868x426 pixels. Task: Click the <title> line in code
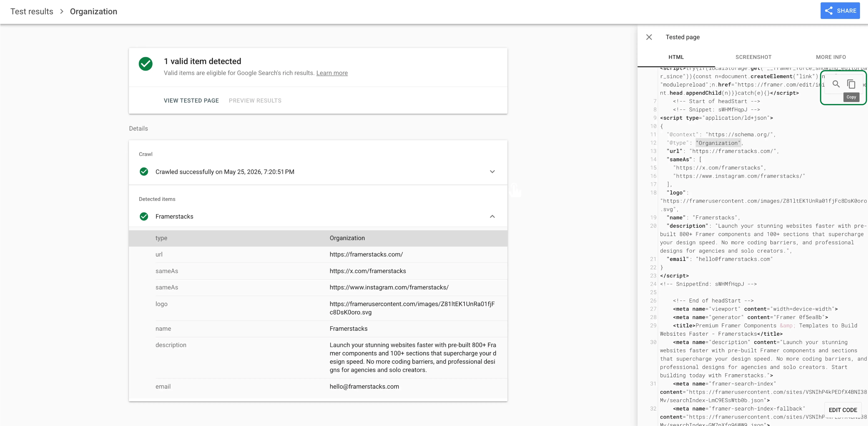click(758, 330)
